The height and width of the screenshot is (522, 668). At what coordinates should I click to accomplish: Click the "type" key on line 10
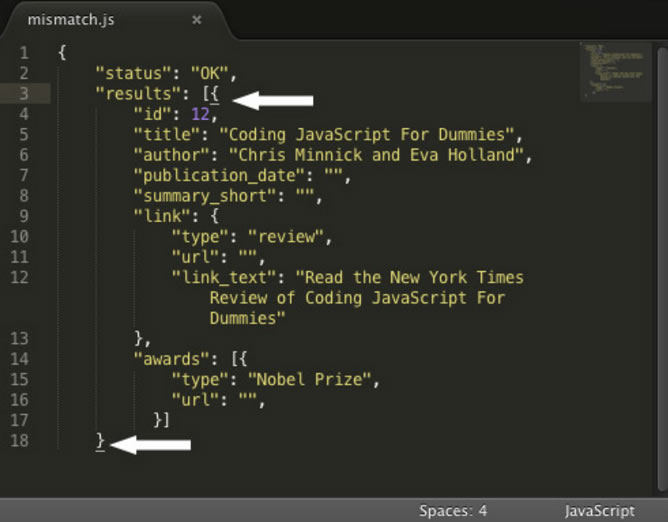pyautogui.click(x=200, y=236)
